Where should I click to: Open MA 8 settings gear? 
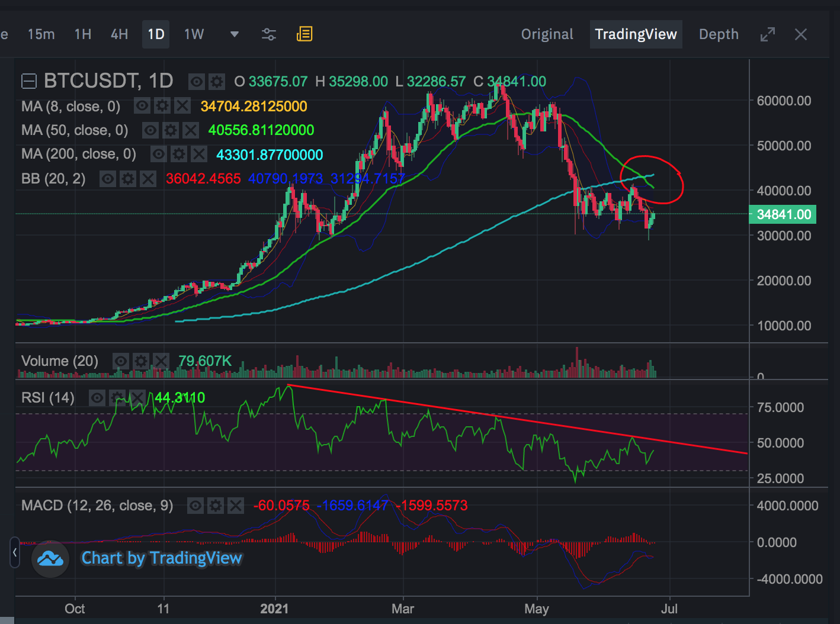coord(162,106)
